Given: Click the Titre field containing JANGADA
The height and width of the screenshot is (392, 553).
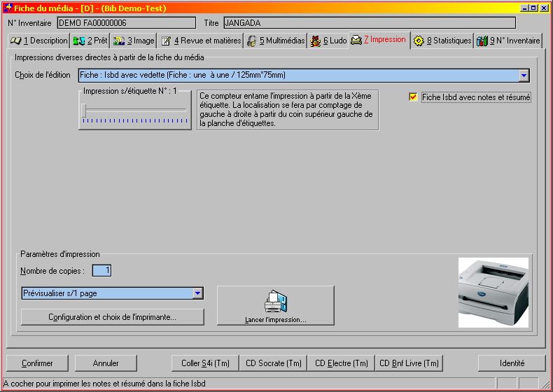Looking at the screenshot, I should pyautogui.click(x=370, y=23).
